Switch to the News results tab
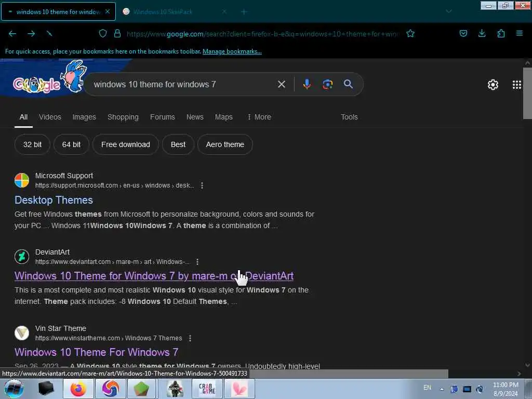532x399 pixels. (195, 117)
